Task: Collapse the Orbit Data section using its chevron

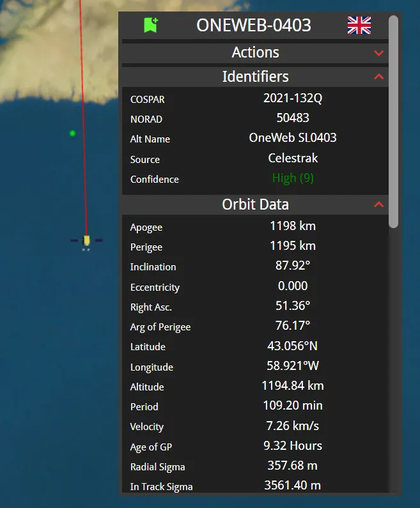Action: [x=378, y=204]
